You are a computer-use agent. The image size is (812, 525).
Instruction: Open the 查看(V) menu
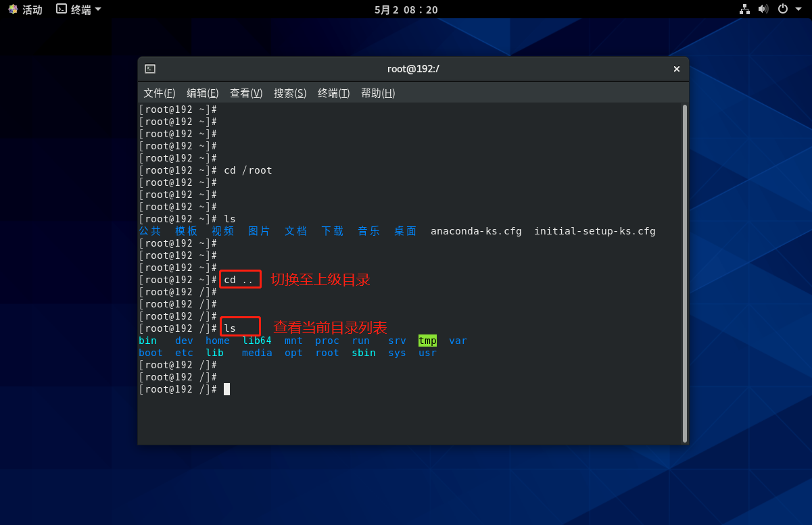246,93
